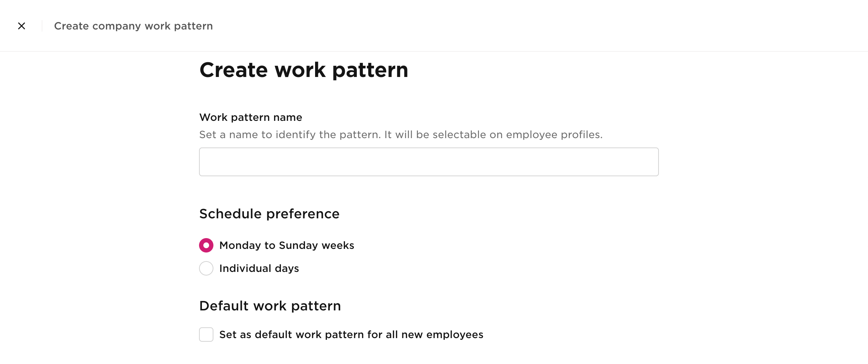Click the Monday to Sunday weeks label
Viewport: 868px width, 364px height.
coord(286,245)
